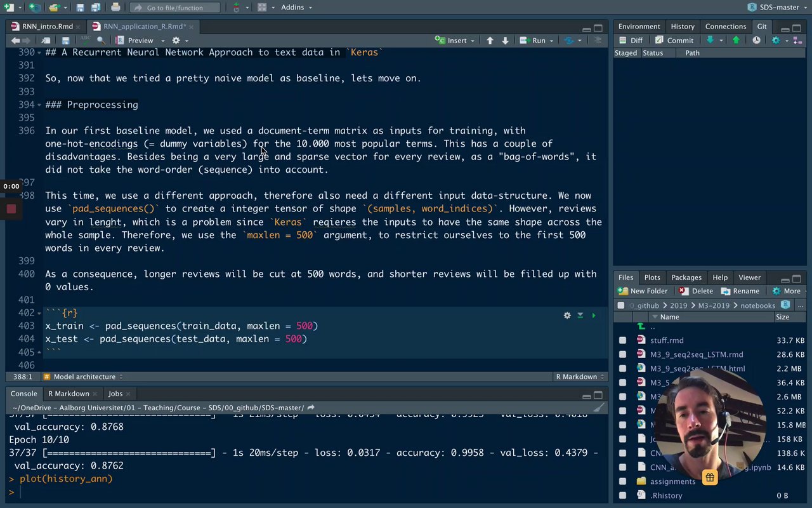The height and width of the screenshot is (508, 812).
Task: Switch to the Connections tab
Action: [x=725, y=27]
